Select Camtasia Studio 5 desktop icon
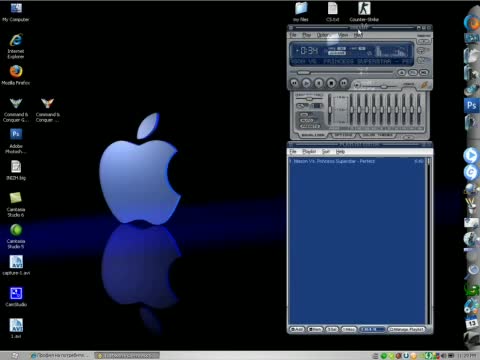The image size is (480, 360). coord(16,236)
